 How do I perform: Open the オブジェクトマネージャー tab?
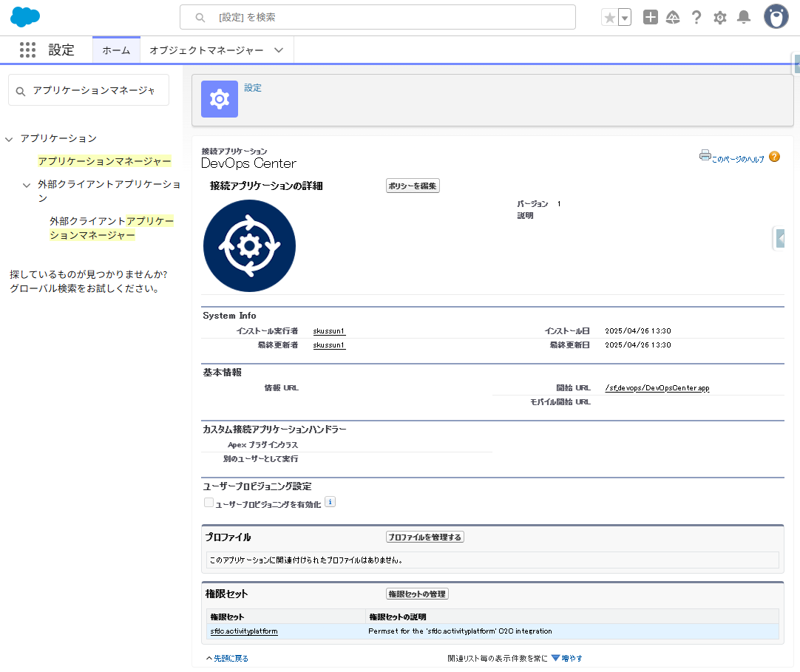click(206, 50)
